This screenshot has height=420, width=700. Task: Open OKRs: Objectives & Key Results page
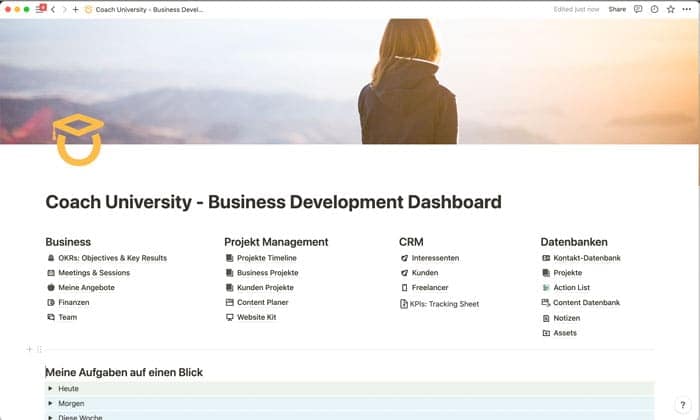[x=112, y=258]
